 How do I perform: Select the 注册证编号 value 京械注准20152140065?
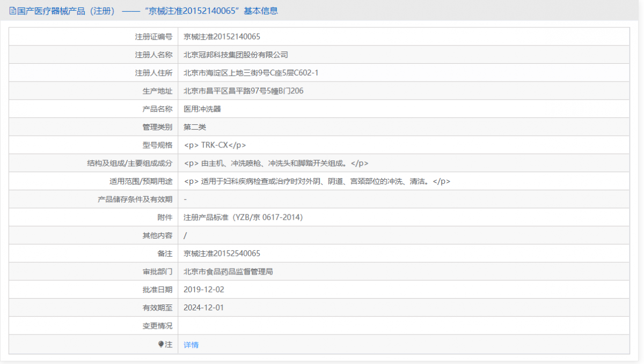(x=223, y=36)
